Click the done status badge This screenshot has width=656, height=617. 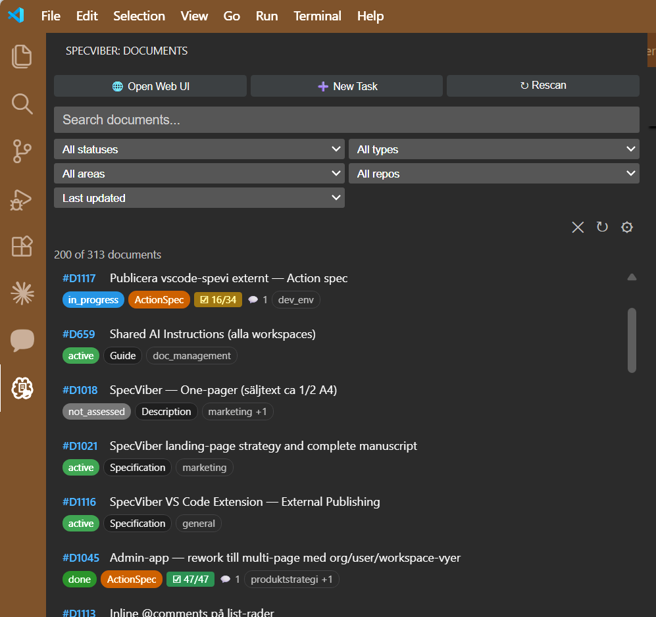(79, 579)
